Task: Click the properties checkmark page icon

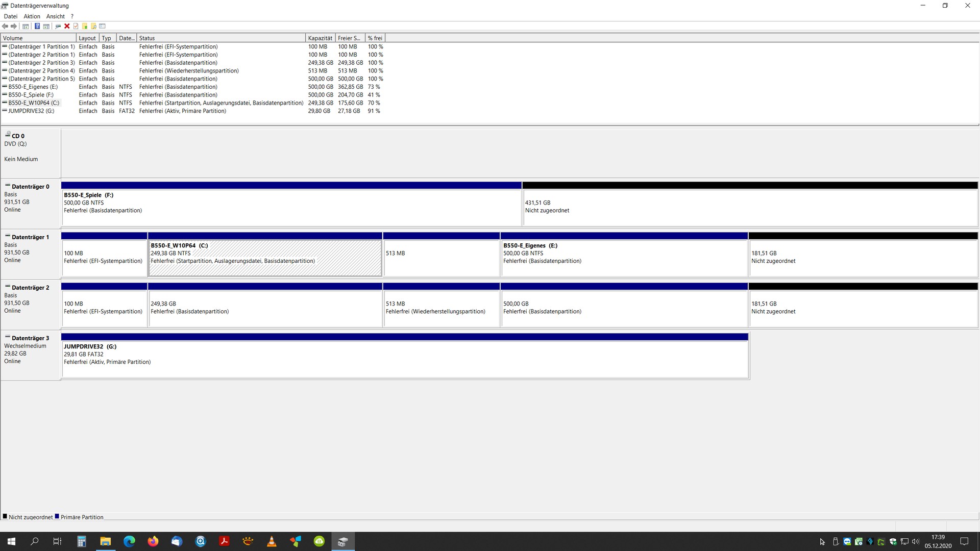Action: point(76,26)
